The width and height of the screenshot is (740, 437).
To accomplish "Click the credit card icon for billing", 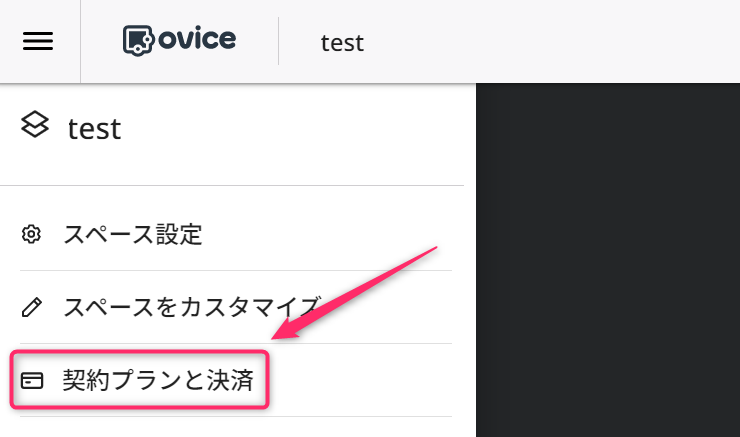I will (x=32, y=380).
